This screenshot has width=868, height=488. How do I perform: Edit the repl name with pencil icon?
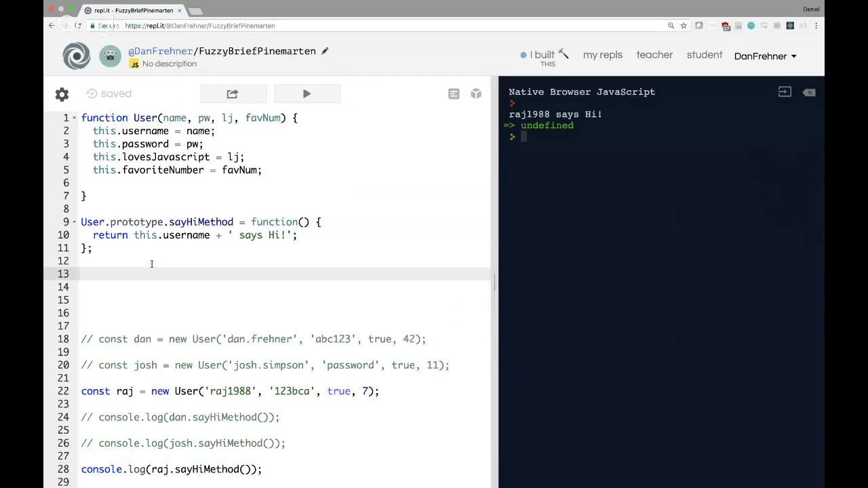(x=325, y=51)
